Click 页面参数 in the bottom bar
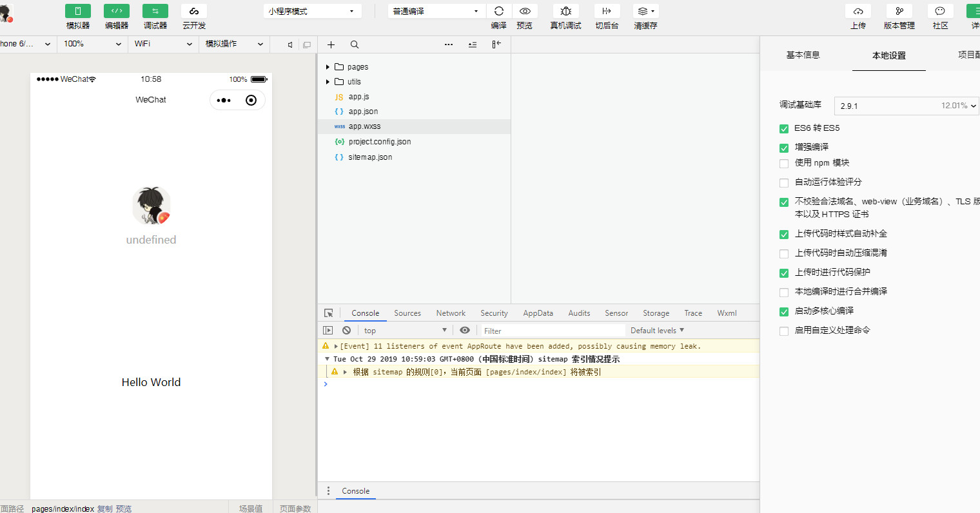The image size is (980, 513). tap(295, 508)
